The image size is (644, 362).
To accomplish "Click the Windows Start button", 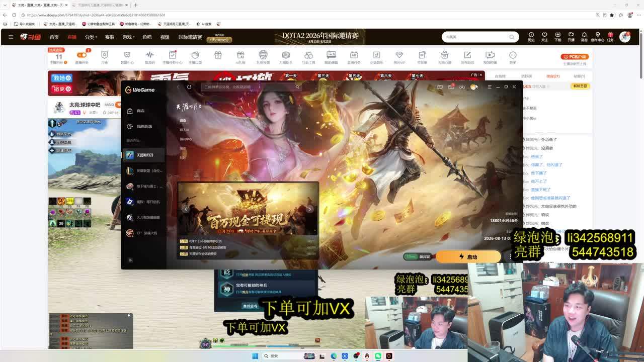I will pos(255,356).
